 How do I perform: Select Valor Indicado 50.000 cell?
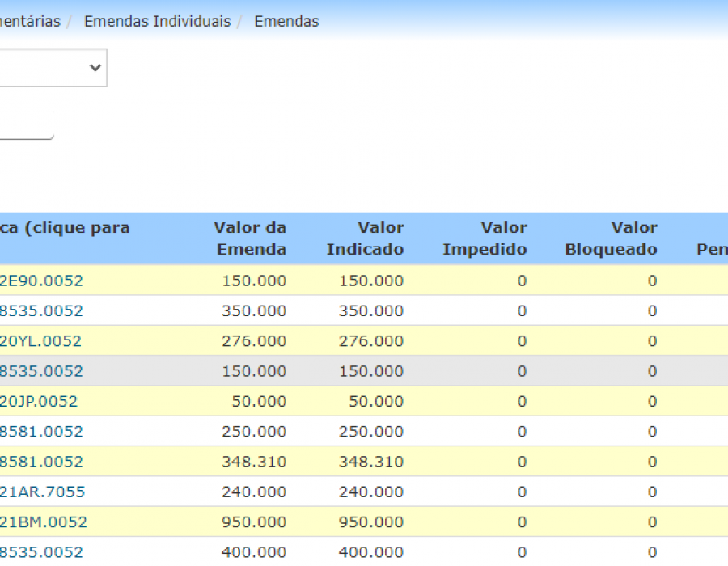coord(376,401)
